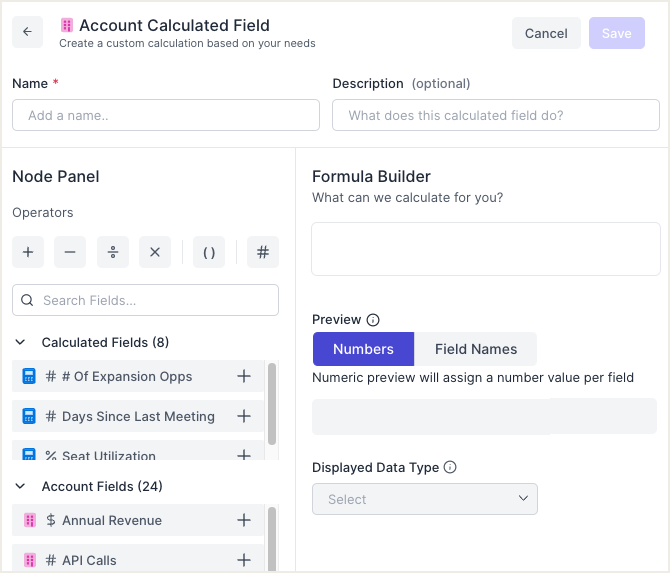Image resolution: width=670 pixels, height=573 pixels.
Task: Focus the Name input field
Action: [166, 115]
